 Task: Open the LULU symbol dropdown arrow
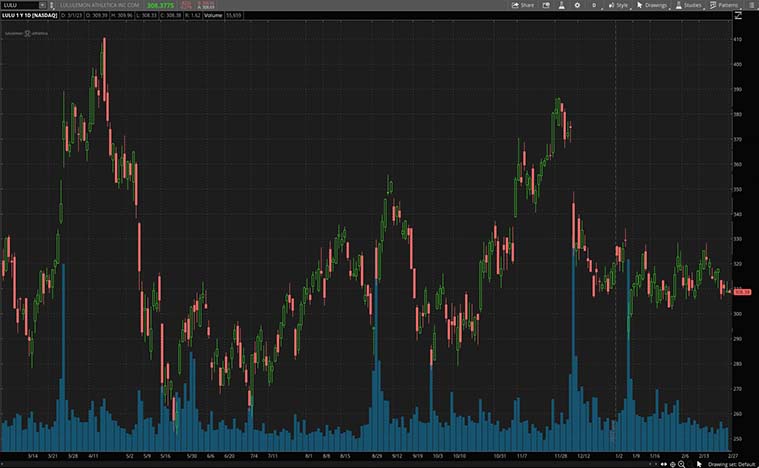point(42,5)
